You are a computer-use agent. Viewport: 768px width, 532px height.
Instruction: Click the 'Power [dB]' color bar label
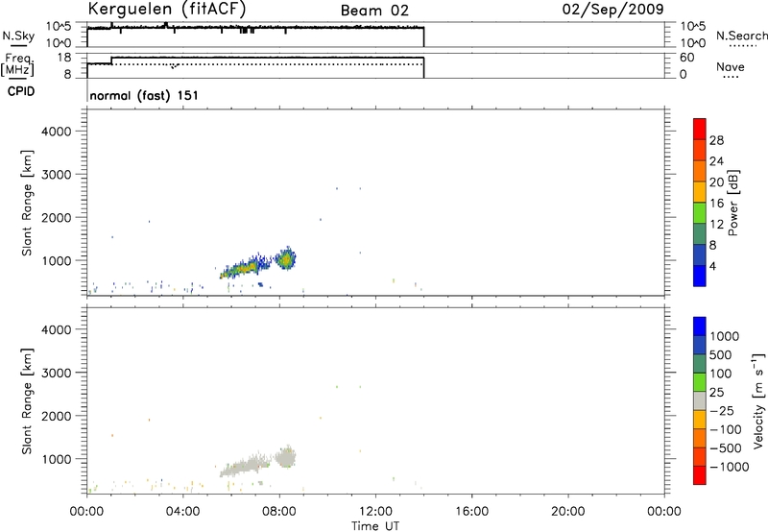point(732,203)
